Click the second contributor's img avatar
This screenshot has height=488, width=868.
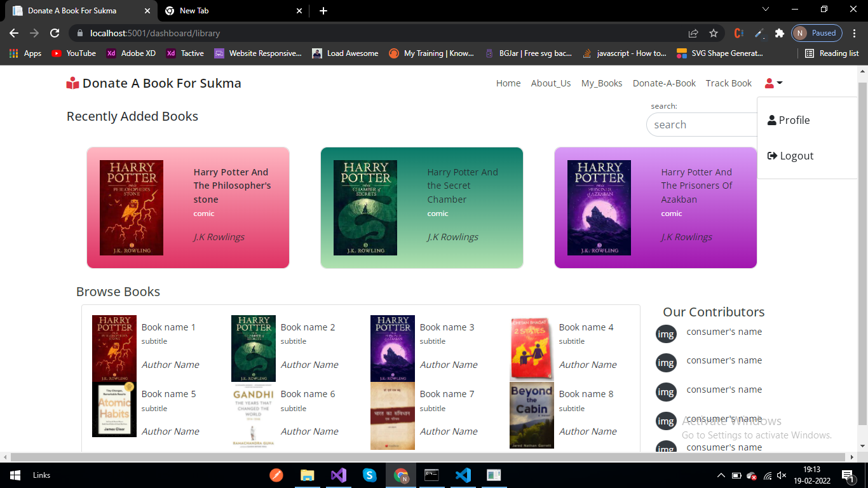(x=666, y=363)
